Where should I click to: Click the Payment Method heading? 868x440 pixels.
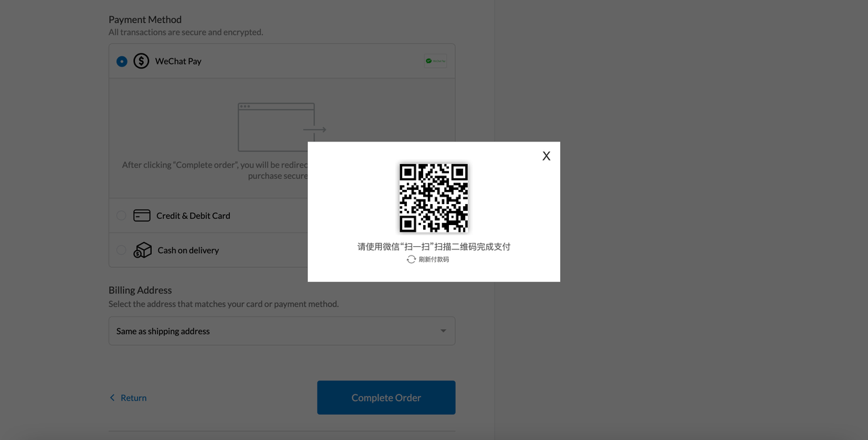click(145, 20)
